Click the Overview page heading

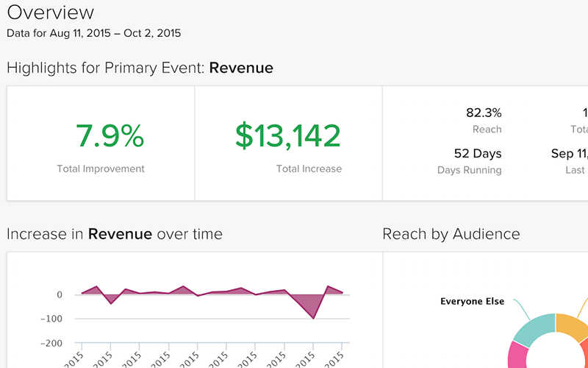50,13
